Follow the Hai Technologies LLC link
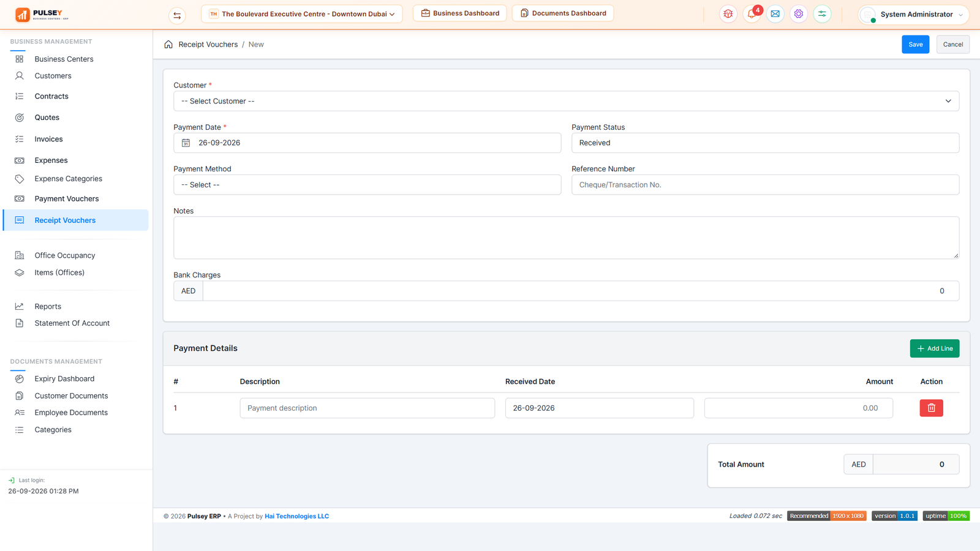The height and width of the screenshot is (551, 980). point(296,516)
